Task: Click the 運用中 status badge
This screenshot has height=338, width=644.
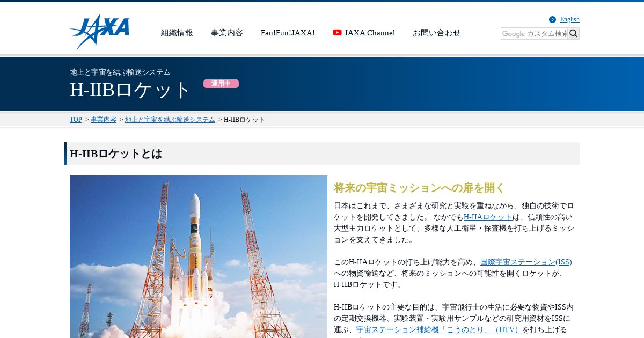Action: 221,84
